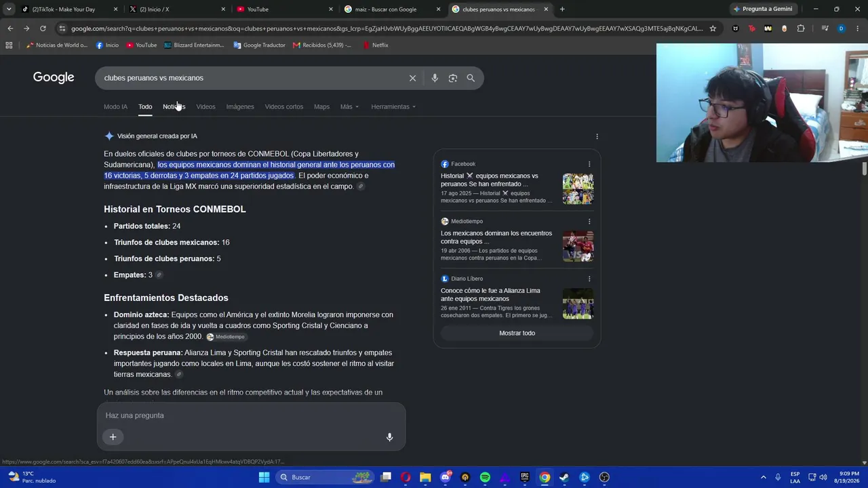This screenshot has height=488, width=868.
Task: Open Spotify from the taskbar
Action: coord(485,477)
